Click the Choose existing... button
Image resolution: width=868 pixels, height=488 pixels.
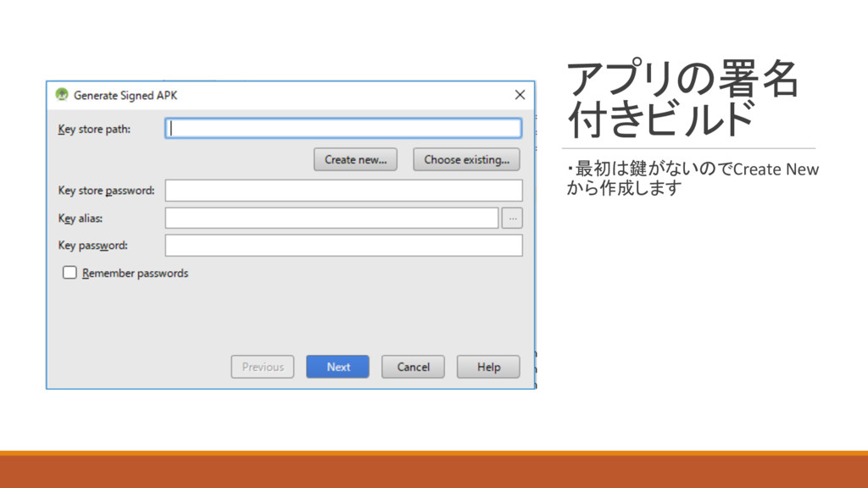coord(466,159)
